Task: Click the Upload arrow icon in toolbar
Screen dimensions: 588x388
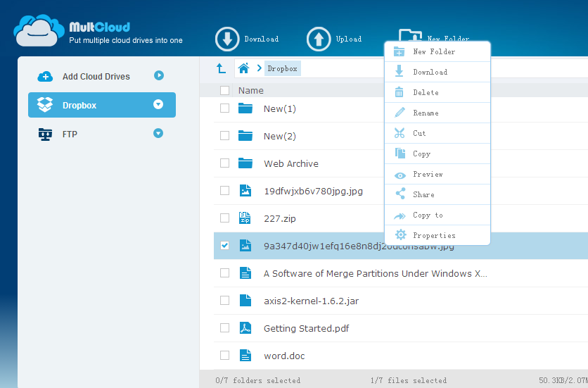Action: (319, 39)
